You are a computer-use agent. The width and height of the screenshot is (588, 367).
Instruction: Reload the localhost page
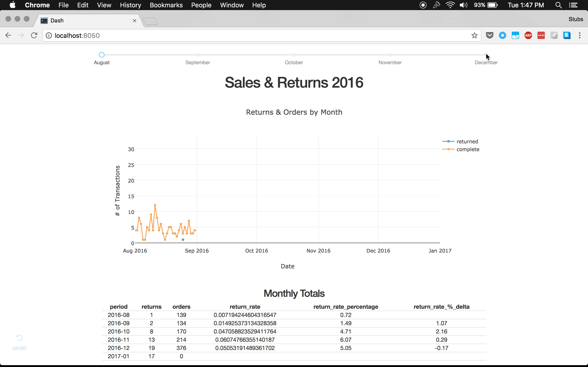point(34,35)
